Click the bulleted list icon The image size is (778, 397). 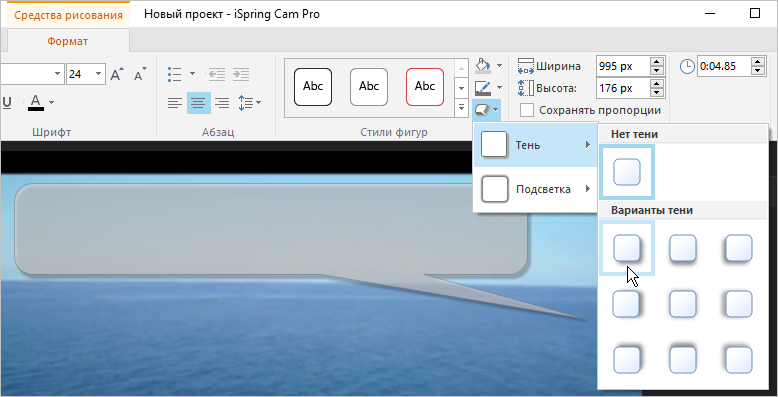click(175, 74)
